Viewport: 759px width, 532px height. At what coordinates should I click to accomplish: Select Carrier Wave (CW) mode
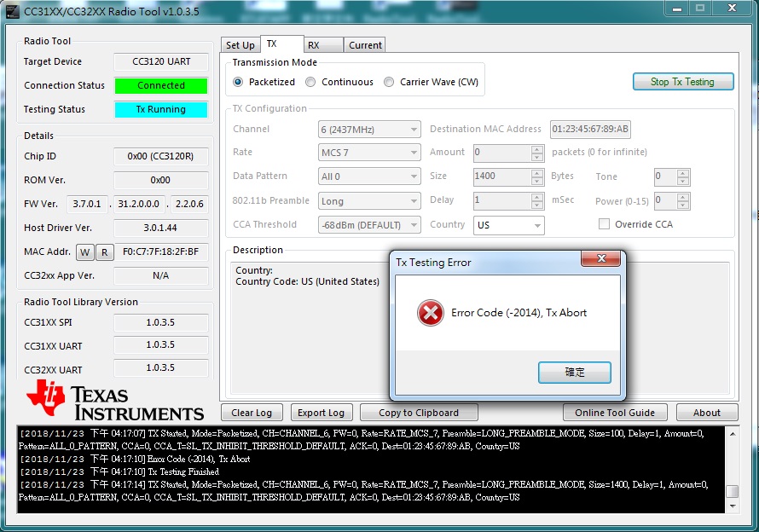pos(389,82)
